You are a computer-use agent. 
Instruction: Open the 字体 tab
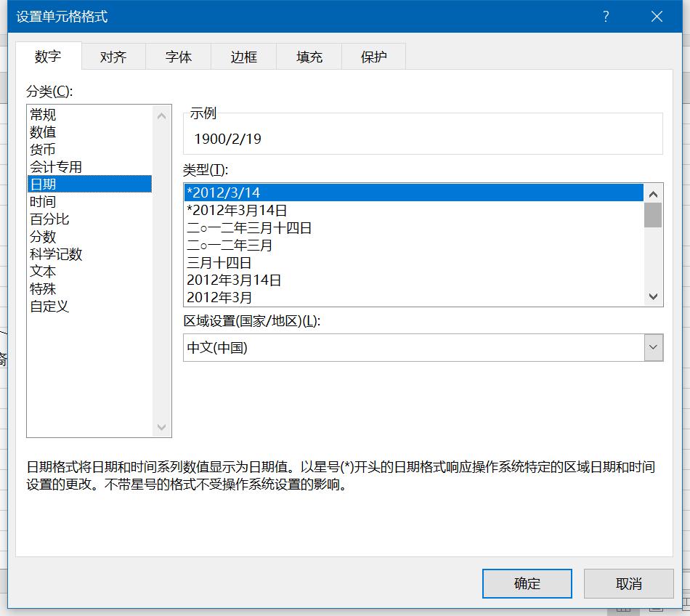tap(178, 56)
